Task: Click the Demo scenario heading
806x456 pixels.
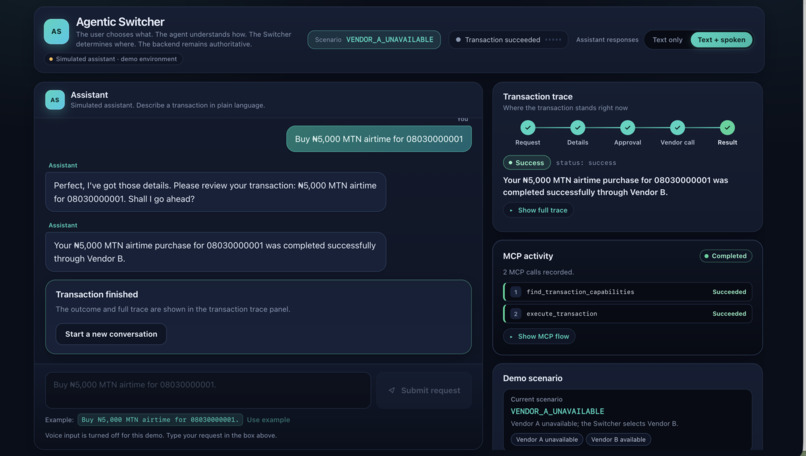Action: (x=533, y=378)
